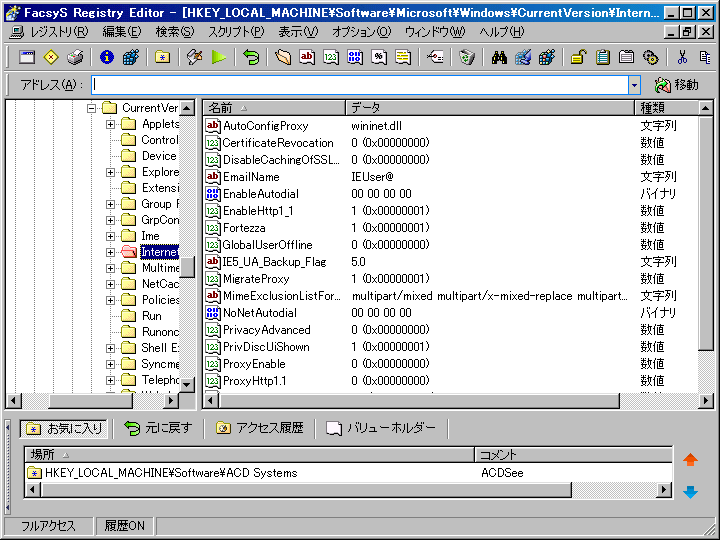Click the blue down arrow in favorites panel
Image resolution: width=720 pixels, height=540 pixels.
(x=690, y=492)
